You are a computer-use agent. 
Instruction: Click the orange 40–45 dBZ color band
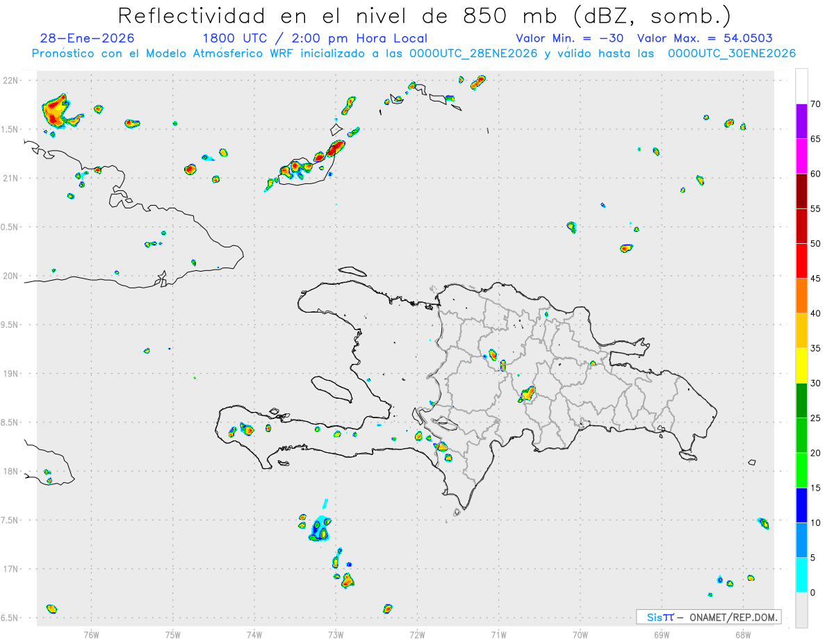[x=801, y=296]
